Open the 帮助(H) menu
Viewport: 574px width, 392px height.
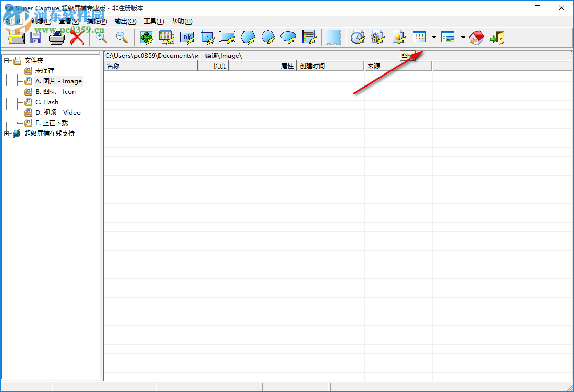(182, 21)
